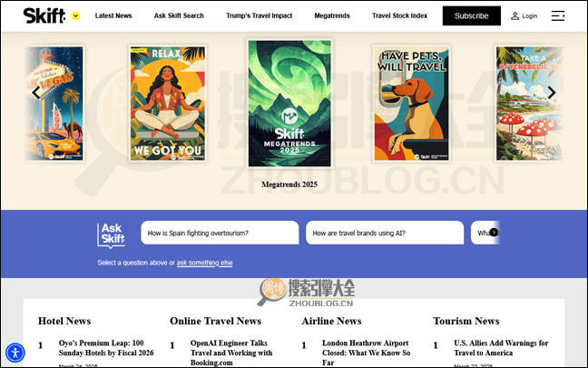
Task: Open the hamburger menu icon
Action: pyautogui.click(x=558, y=15)
